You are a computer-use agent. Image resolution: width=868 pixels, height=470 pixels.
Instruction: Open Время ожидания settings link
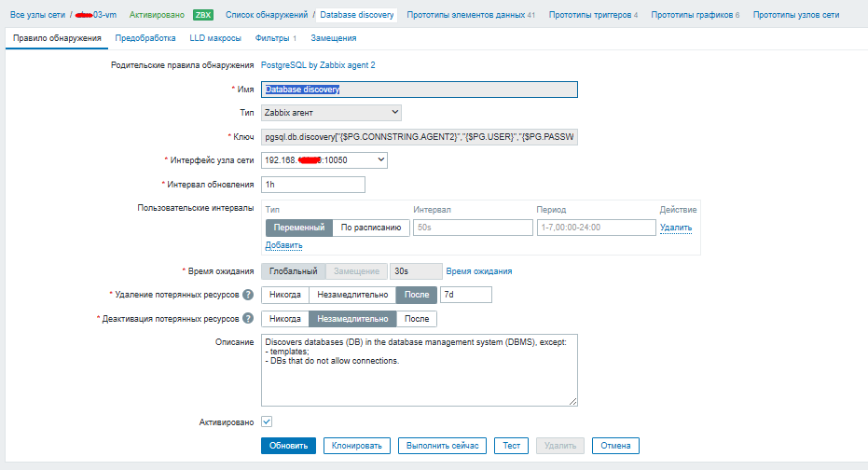click(479, 271)
